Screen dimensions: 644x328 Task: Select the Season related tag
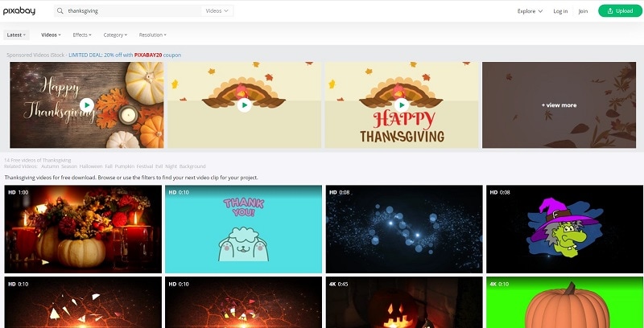69,166
